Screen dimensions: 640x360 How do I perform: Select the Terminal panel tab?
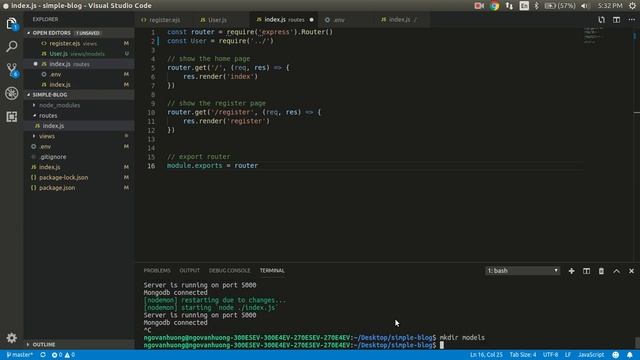click(x=272, y=271)
